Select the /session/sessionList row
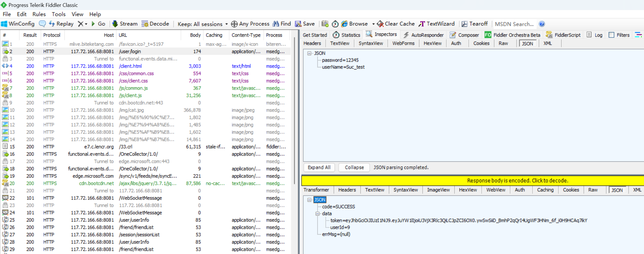The height and width of the screenshot is (254, 644). (x=145, y=235)
